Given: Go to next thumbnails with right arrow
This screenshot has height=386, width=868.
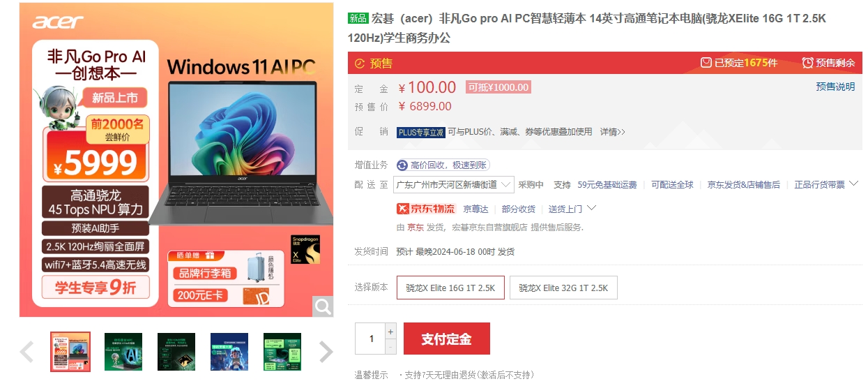Looking at the screenshot, I should coord(326,352).
